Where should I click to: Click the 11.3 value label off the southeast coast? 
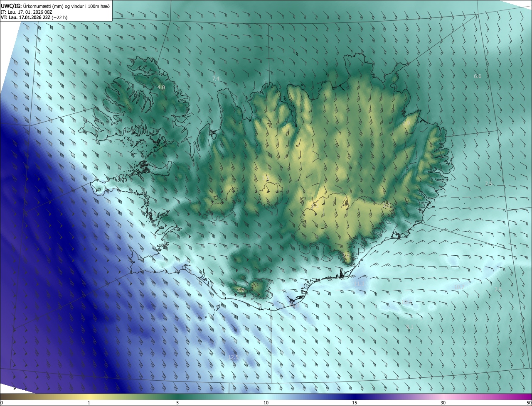click(360, 284)
